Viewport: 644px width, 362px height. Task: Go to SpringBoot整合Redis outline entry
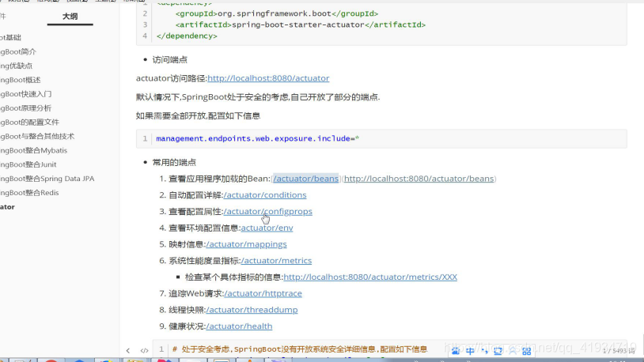coord(29,193)
